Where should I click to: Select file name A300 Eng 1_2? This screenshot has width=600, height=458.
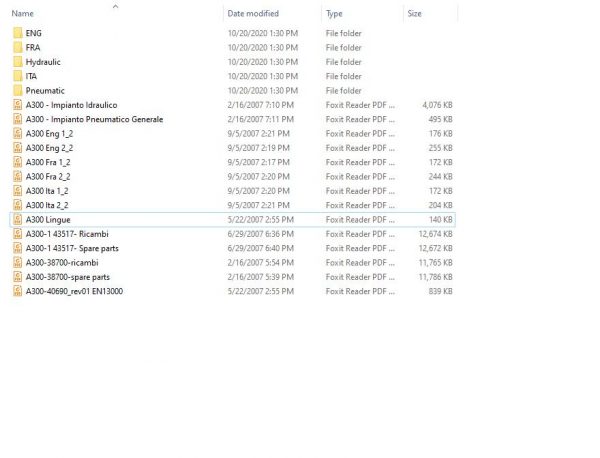(x=49, y=134)
